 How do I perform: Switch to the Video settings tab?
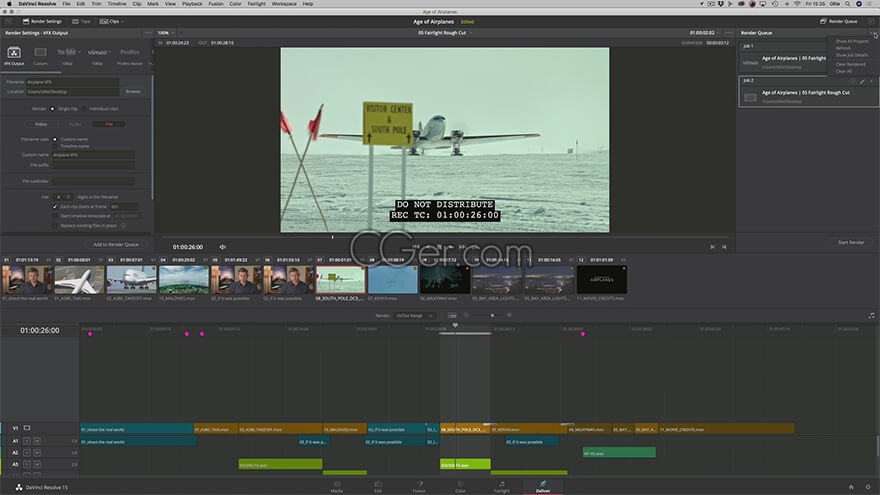click(x=41, y=124)
